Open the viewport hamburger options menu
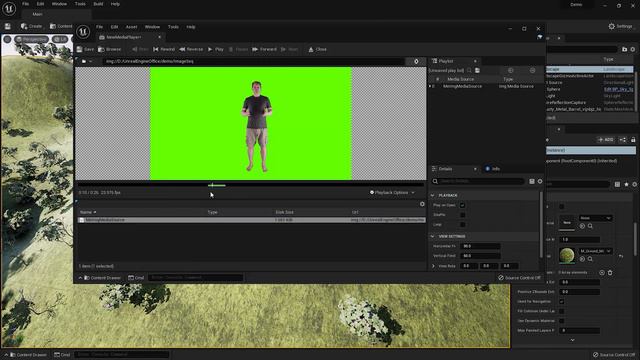 (7, 39)
